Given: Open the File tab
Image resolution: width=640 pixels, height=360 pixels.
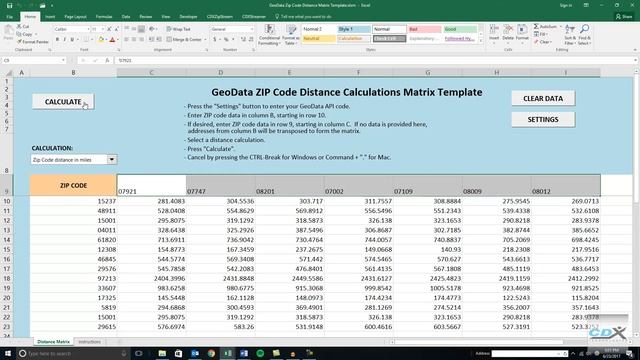Looking at the screenshot, I should (x=9, y=17).
